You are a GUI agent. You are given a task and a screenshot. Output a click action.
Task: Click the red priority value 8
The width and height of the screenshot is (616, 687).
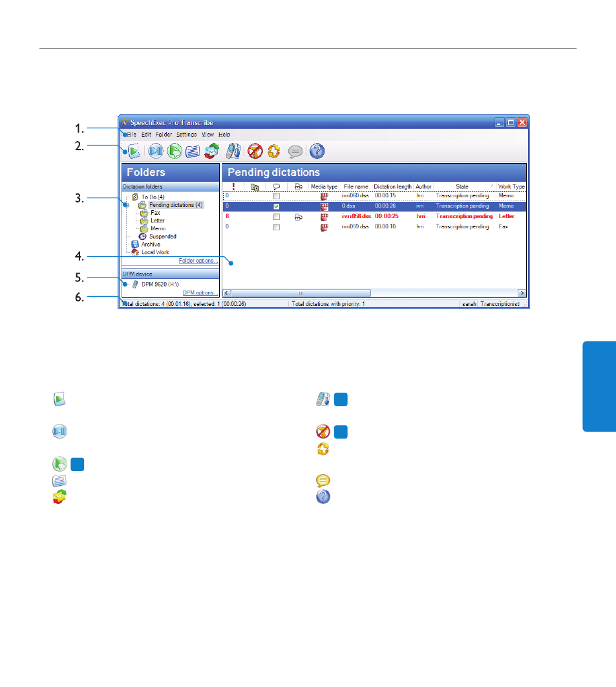pyautogui.click(x=227, y=216)
